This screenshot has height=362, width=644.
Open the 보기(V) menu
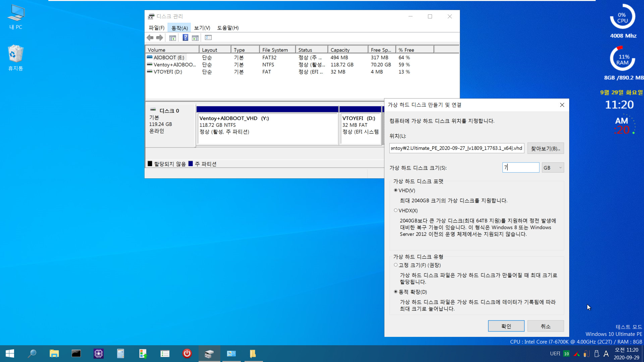pos(202,28)
